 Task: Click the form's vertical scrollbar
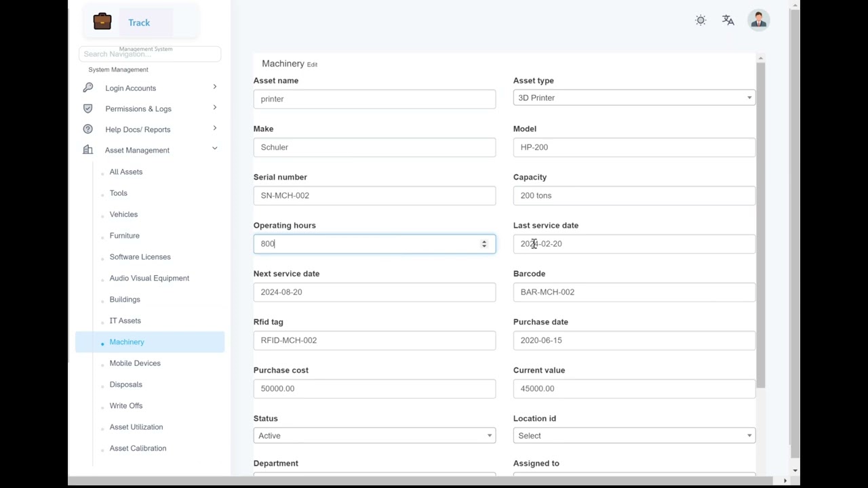point(761,224)
